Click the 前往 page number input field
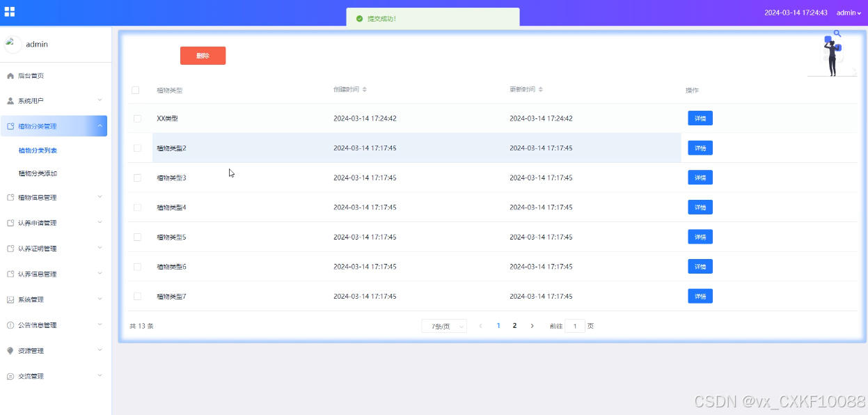Image resolution: width=868 pixels, height=415 pixels. [575, 326]
